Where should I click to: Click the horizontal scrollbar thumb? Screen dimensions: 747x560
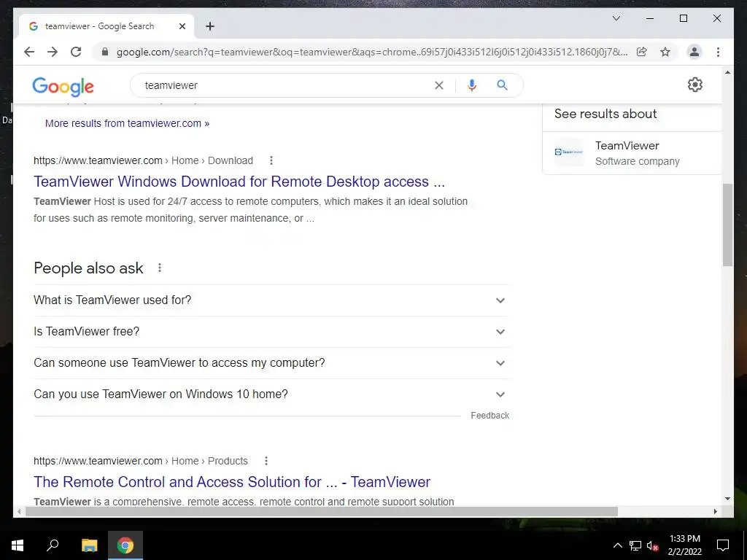pos(322,511)
